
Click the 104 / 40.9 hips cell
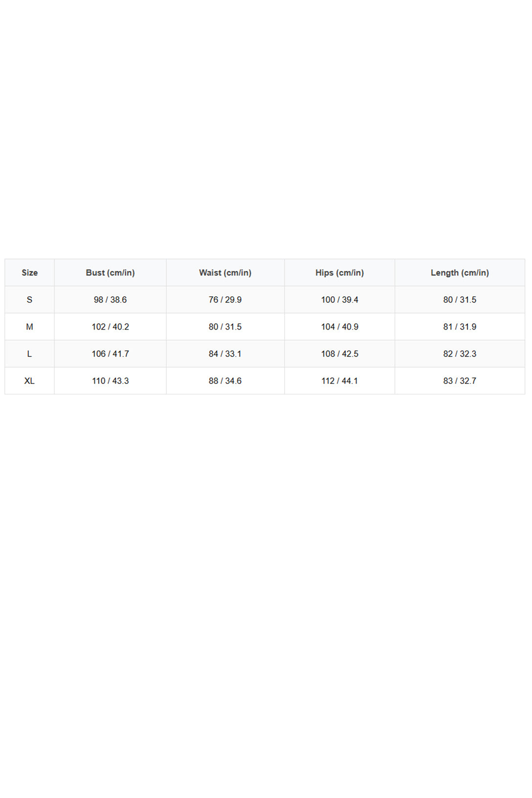(x=339, y=327)
